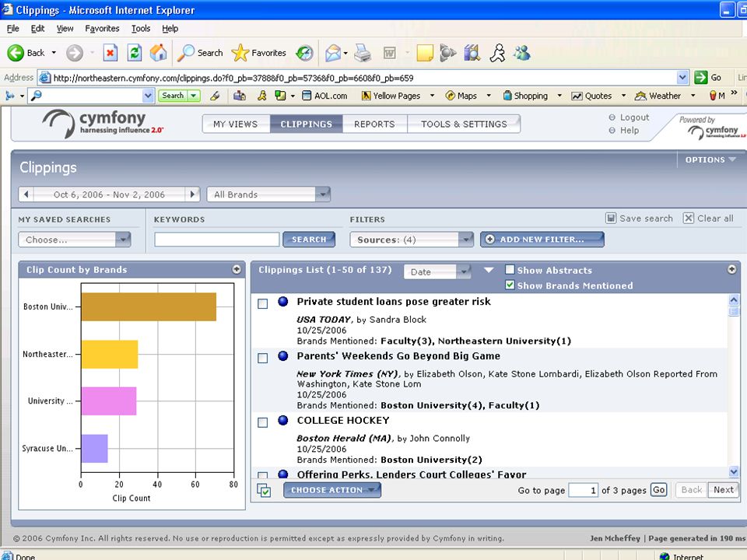
Task: Expand the address bar URL history dropdown
Action: [682, 77]
